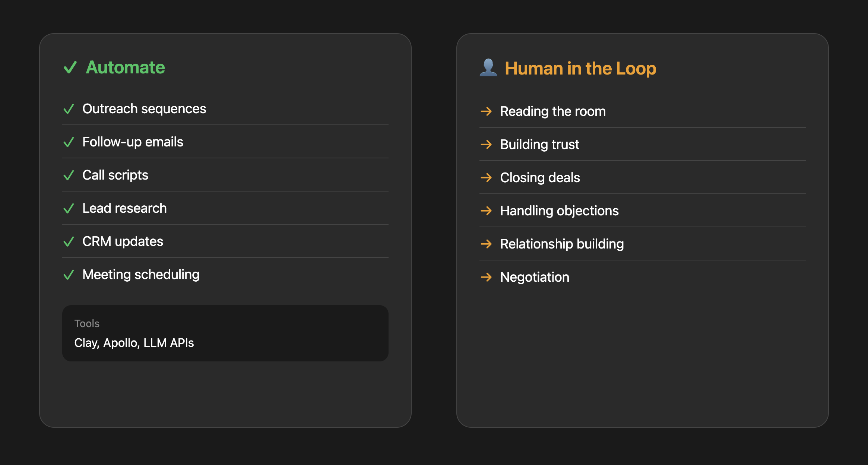This screenshot has width=868, height=465.
Task: Click the checkmark beside Follow-up emails
Action: pyautogui.click(x=69, y=142)
